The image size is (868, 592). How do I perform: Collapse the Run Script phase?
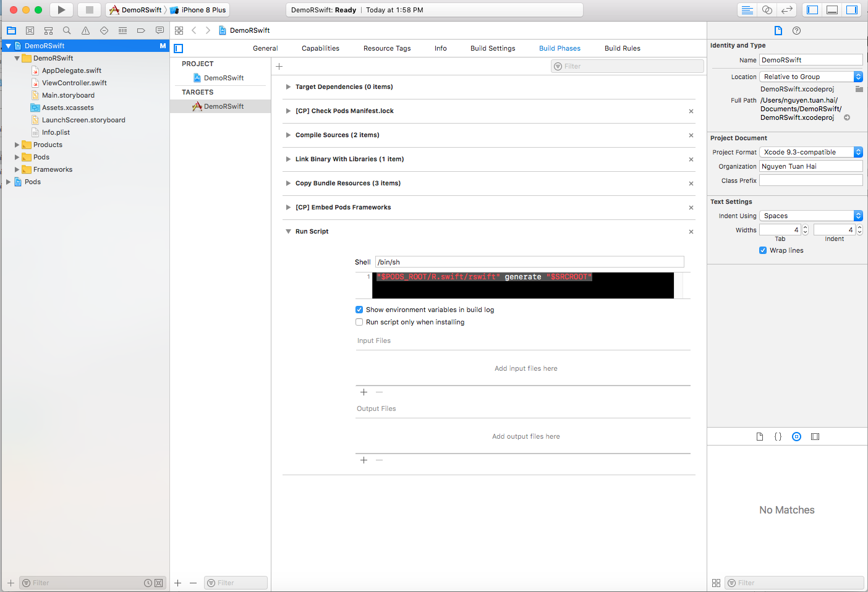(x=288, y=232)
